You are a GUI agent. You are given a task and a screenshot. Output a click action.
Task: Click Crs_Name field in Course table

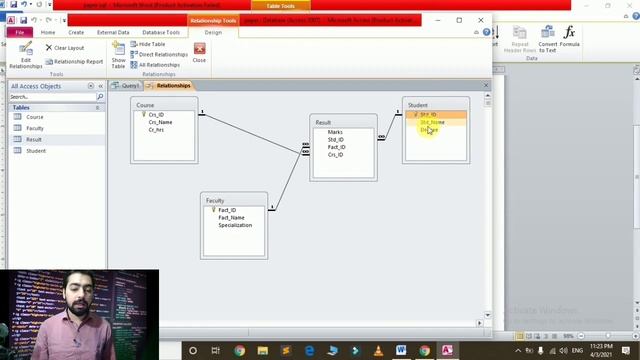point(160,122)
